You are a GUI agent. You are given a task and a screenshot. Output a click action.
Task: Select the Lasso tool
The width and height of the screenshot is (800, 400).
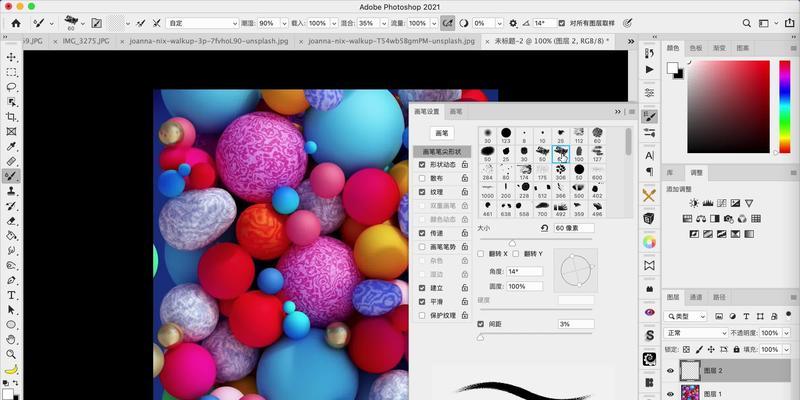[11, 87]
